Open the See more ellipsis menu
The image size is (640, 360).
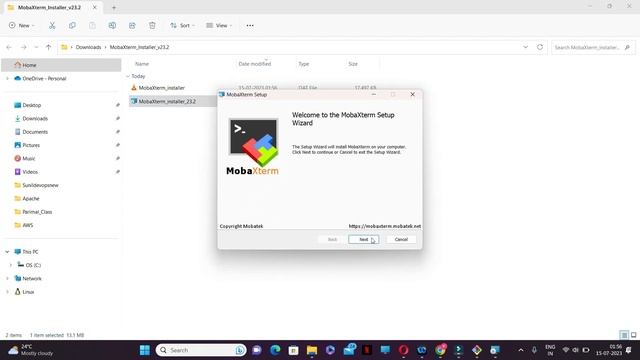[x=250, y=25]
